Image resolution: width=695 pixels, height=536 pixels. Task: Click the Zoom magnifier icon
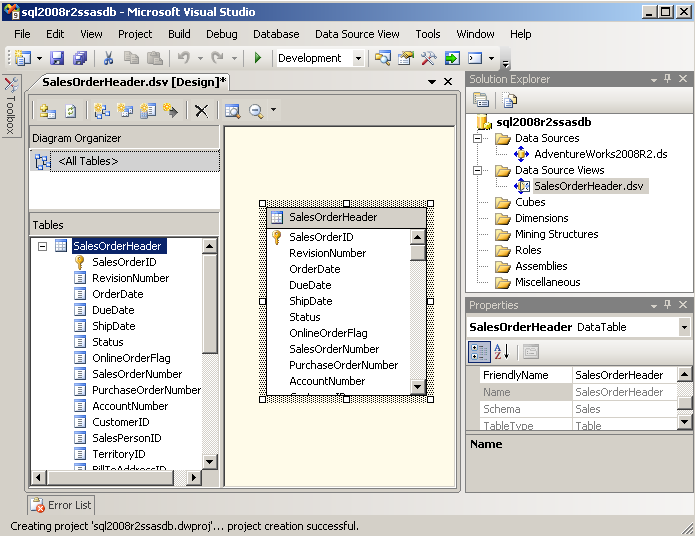pyautogui.click(x=256, y=110)
